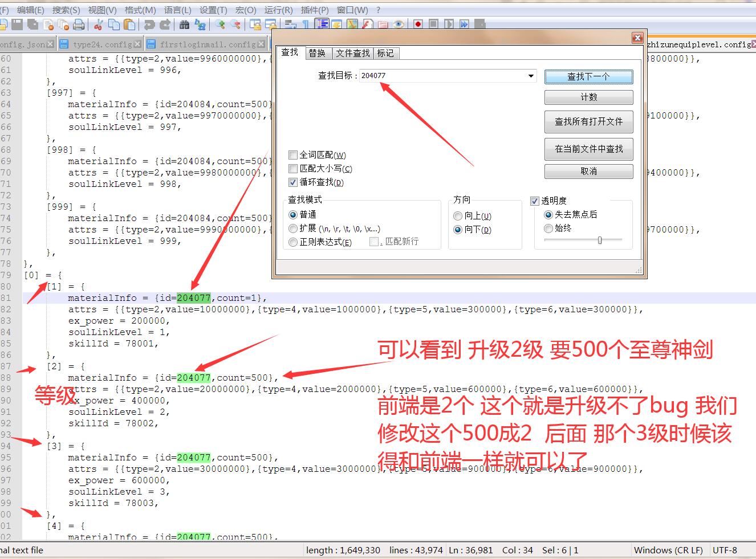Open the 查找目标 history dropdown
Image resolution: width=756 pixels, height=559 pixels.
[531, 76]
